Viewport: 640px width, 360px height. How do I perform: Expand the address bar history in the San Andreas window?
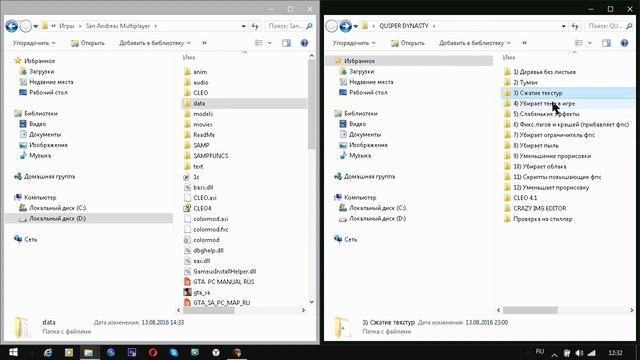click(x=244, y=26)
